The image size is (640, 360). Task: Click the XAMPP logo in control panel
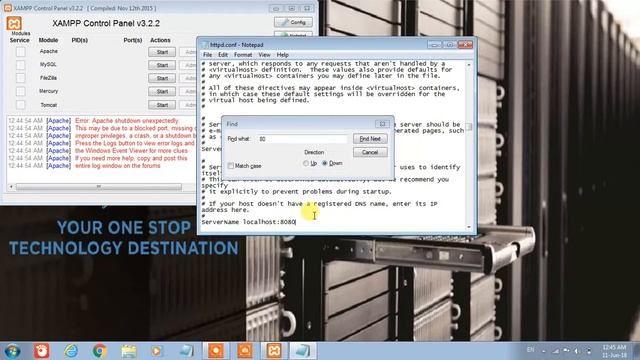coord(14,23)
